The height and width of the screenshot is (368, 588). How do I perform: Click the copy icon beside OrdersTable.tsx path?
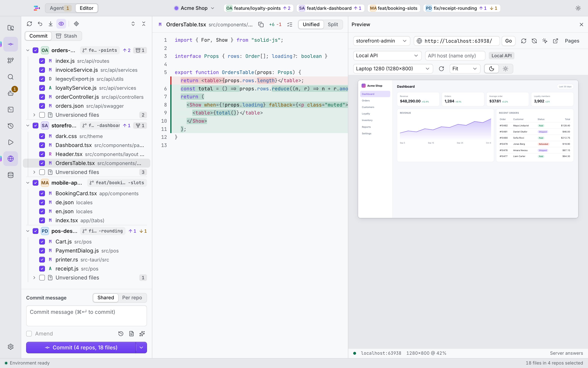(x=261, y=25)
